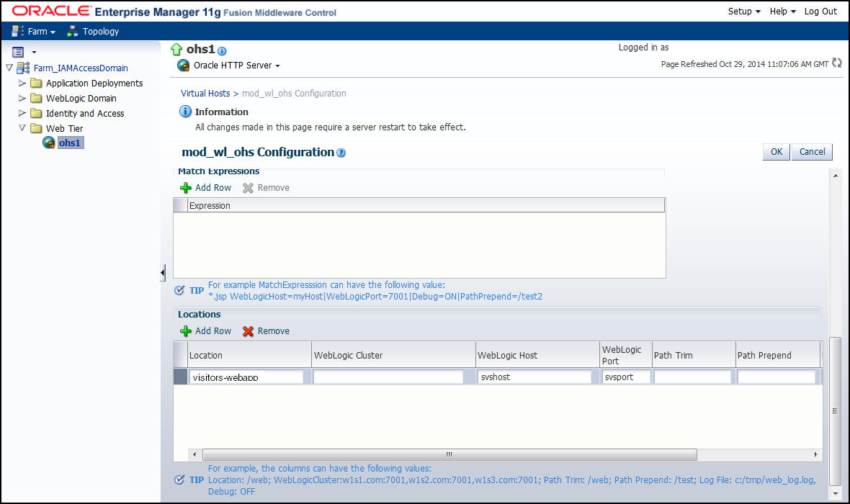The height and width of the screenshot is (504, 850).
Task: Click the OK button
Action: (777, 152)
